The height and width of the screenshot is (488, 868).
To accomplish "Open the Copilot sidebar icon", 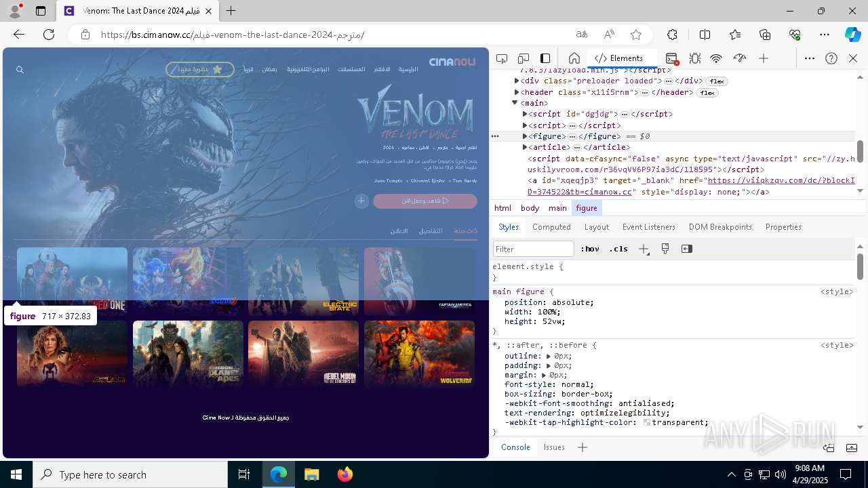I will pos(852,35).
